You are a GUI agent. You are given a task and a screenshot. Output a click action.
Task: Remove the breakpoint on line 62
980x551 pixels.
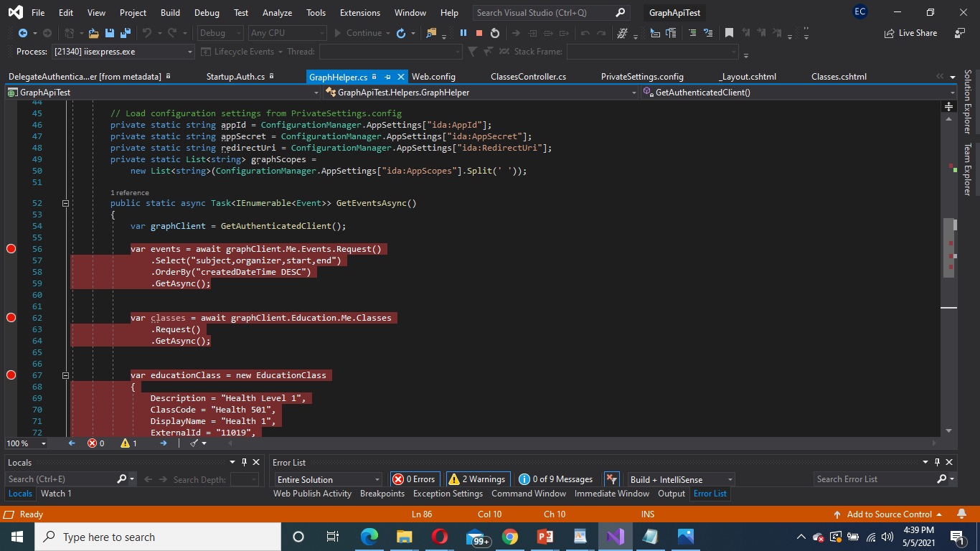click(x=11, y=318)
